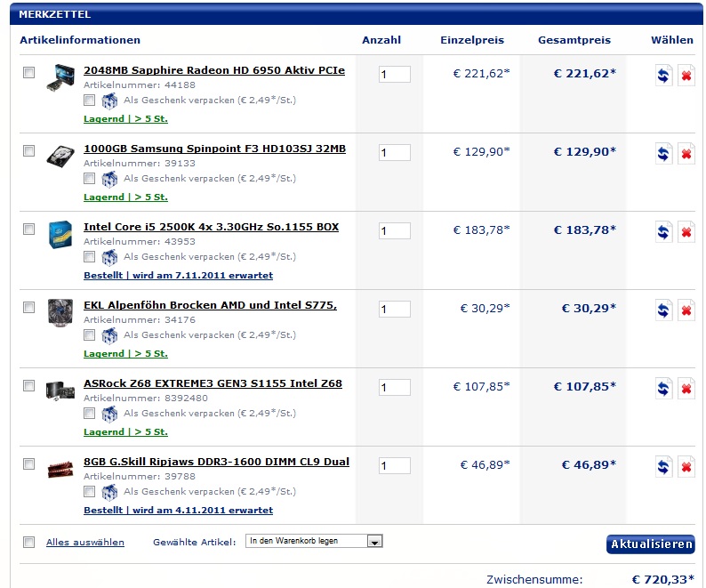Screen dimensions: 706x588
Task: Click the subtotal value € 720,33*
Action: (x=663, y=580)
